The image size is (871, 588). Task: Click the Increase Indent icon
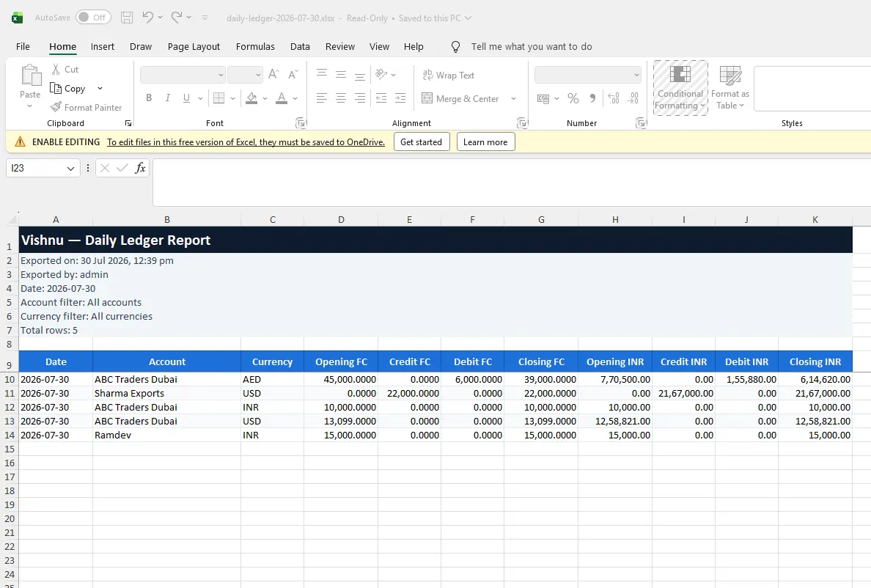[x=400, y=98]
